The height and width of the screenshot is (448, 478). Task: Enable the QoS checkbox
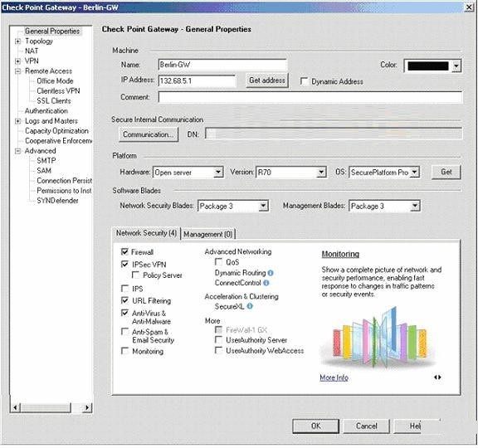(x=218, y=262)
